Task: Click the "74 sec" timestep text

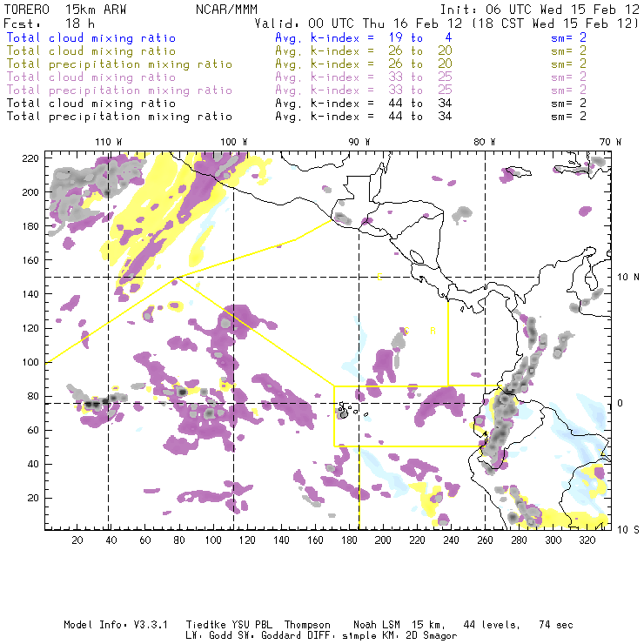Action: coord(556,625)
